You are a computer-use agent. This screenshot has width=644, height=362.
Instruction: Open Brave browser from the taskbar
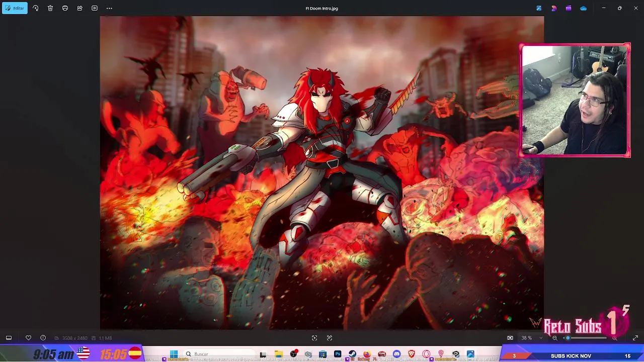412,354
